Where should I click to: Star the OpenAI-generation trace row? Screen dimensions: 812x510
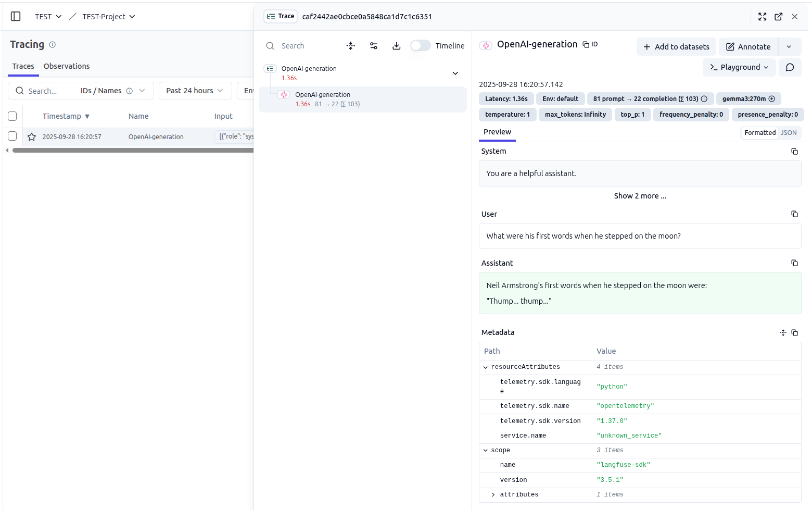[x=32, y=136]
